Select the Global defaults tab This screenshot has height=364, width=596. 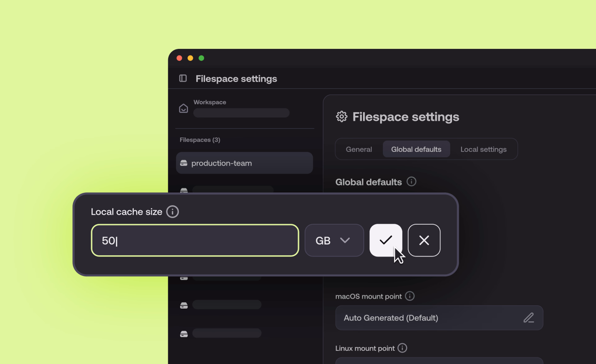pyautogui.click(x=416, y=149)
